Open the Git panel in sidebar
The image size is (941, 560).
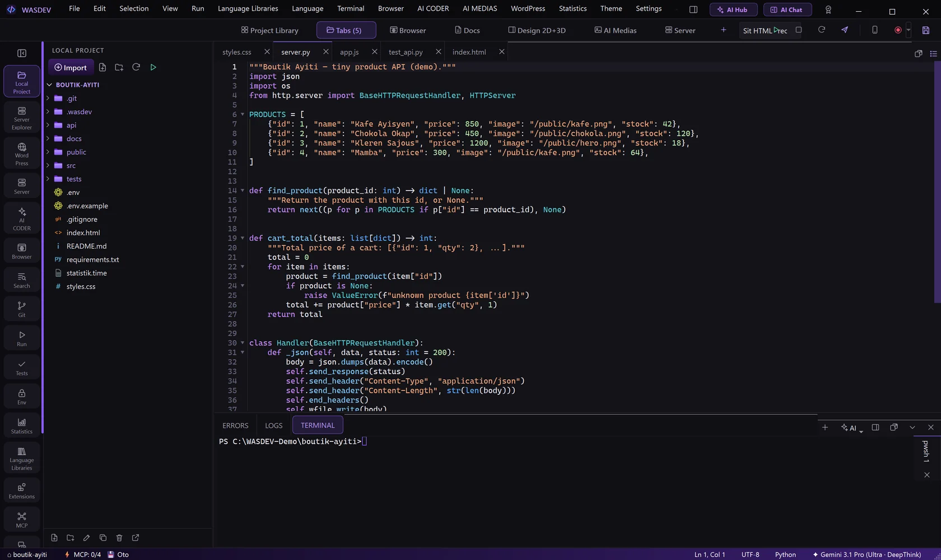coord(22,309)
